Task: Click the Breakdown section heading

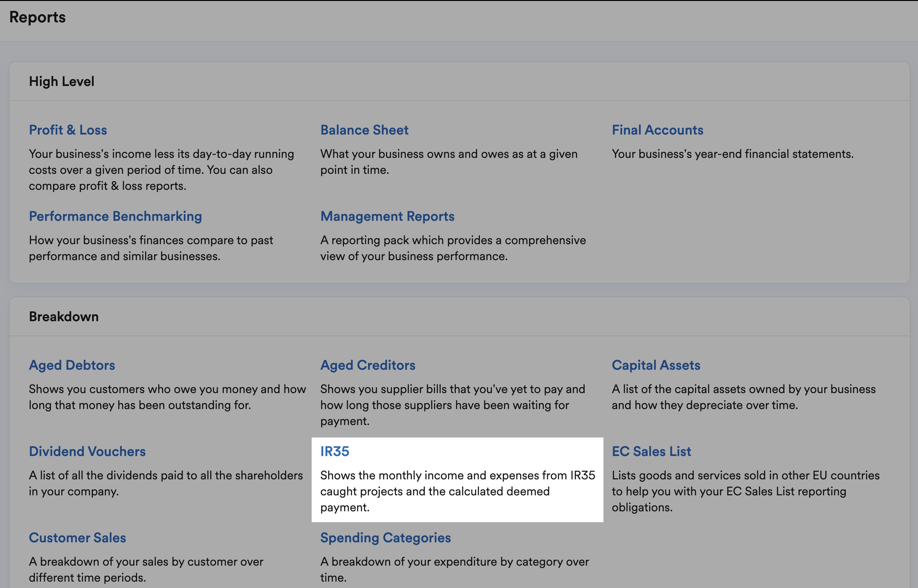Action: pos(64,316)
